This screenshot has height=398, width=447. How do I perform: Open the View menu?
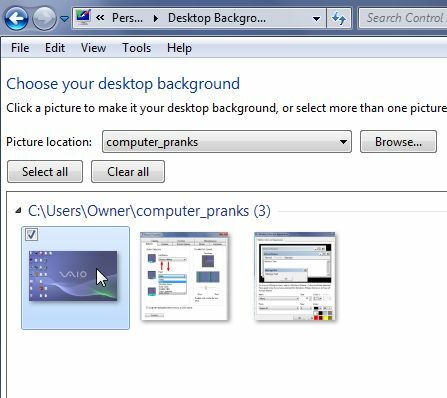(93, 48)
